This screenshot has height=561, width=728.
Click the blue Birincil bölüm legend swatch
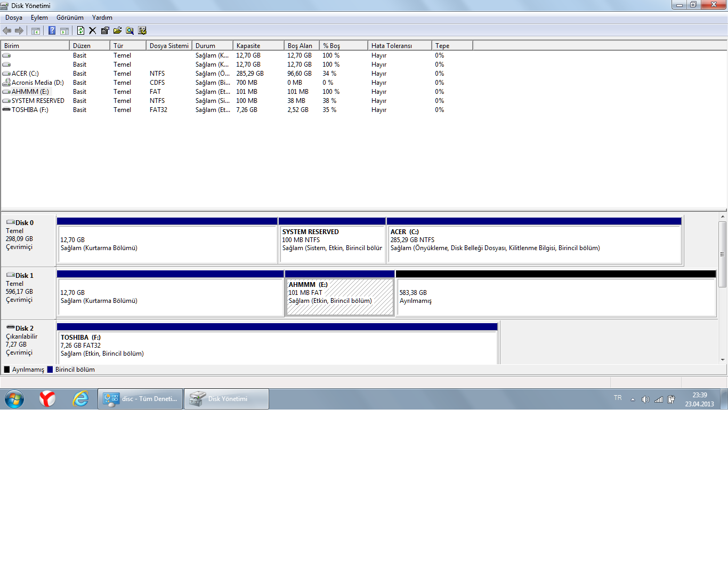50,370
